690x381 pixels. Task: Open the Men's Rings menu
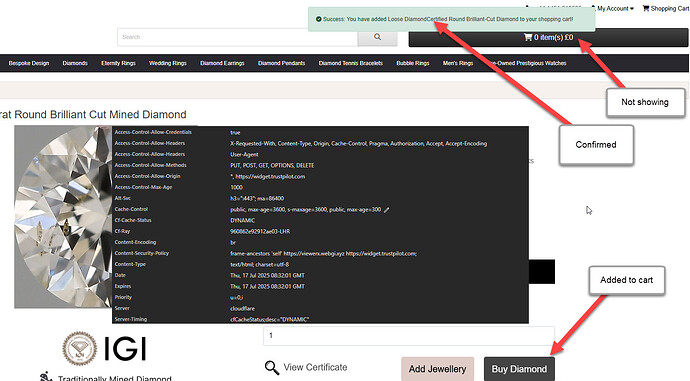458,63
